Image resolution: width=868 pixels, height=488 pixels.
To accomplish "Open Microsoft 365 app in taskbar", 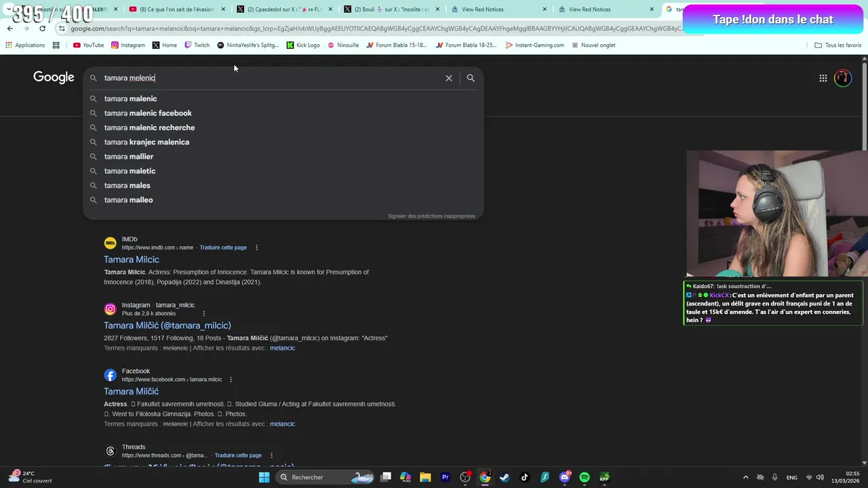I will point(406,477).
